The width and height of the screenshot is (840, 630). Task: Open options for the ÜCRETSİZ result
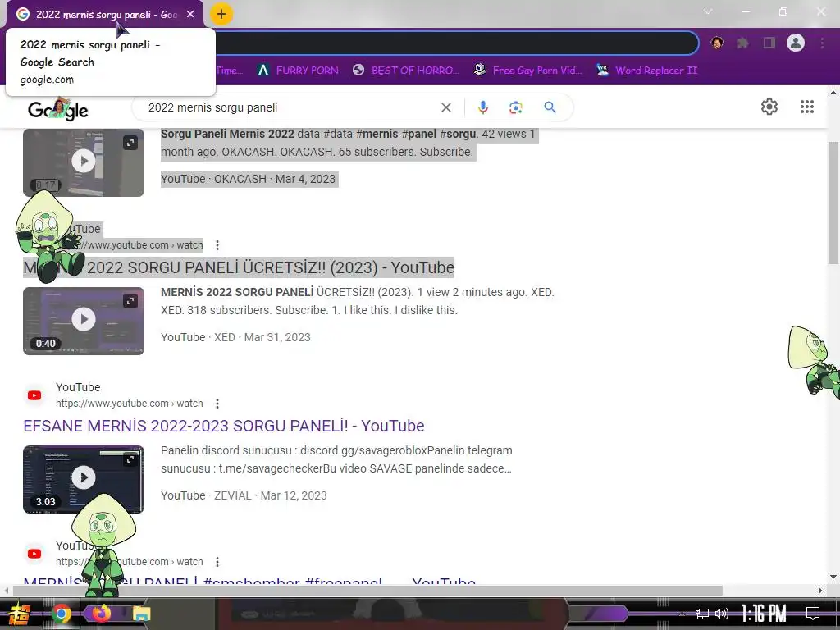[x=217, y=245]
